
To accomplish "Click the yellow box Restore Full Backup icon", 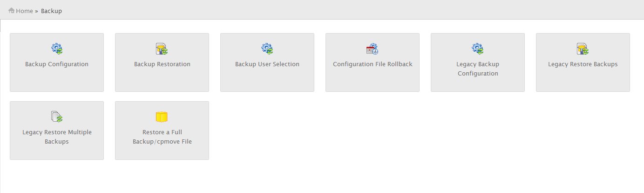I will coord(162,117).
